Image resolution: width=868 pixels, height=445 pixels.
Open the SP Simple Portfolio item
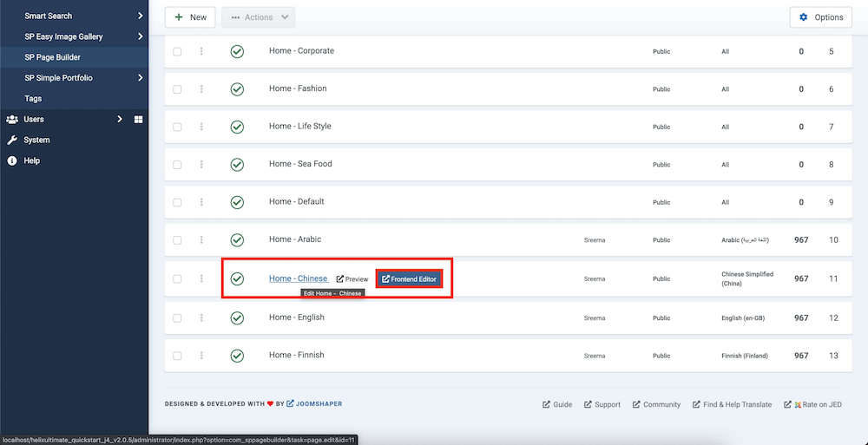click(59, 78)
